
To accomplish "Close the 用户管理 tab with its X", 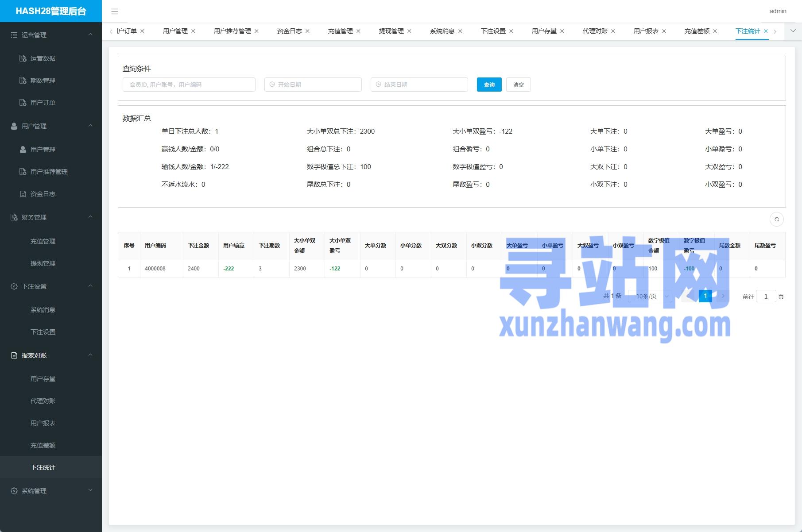I will pyautogui.click(x=193, y=31).
